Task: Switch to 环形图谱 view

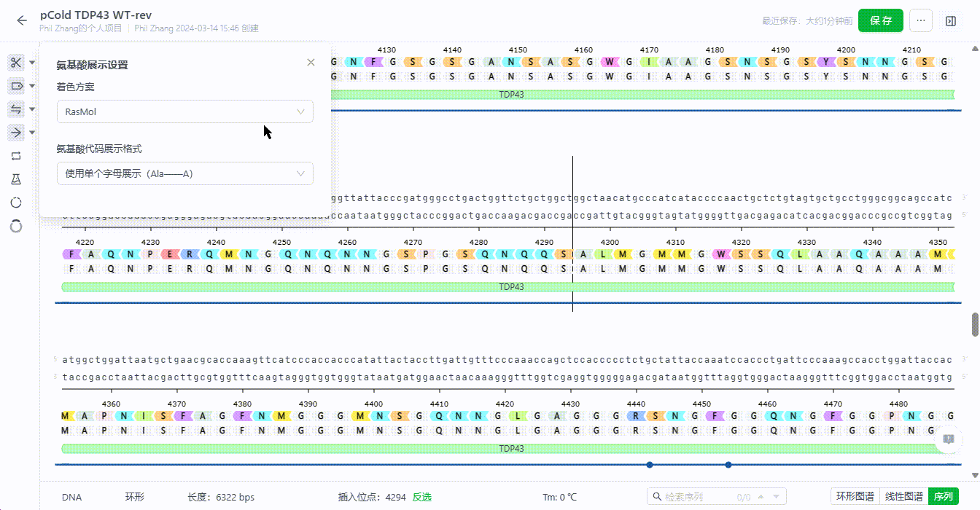Action: click(855, 497)
